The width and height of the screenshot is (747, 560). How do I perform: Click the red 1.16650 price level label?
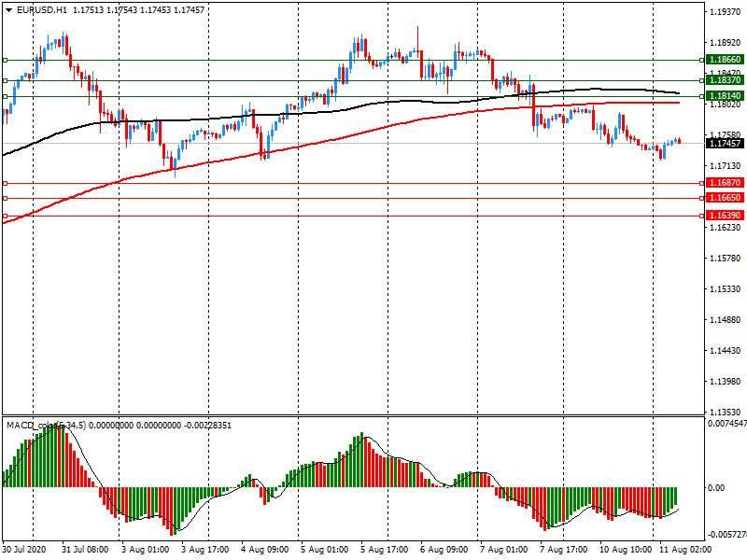(x=725, y=198)
